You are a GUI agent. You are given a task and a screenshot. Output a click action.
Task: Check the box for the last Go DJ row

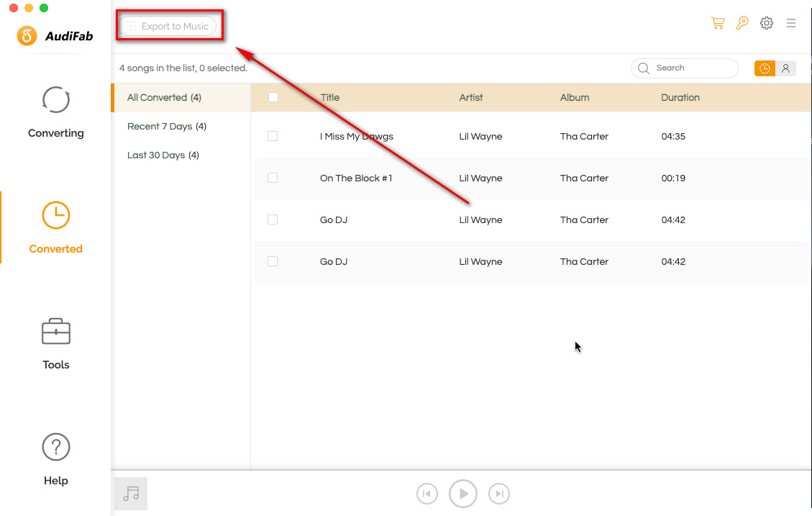[273, 262]
